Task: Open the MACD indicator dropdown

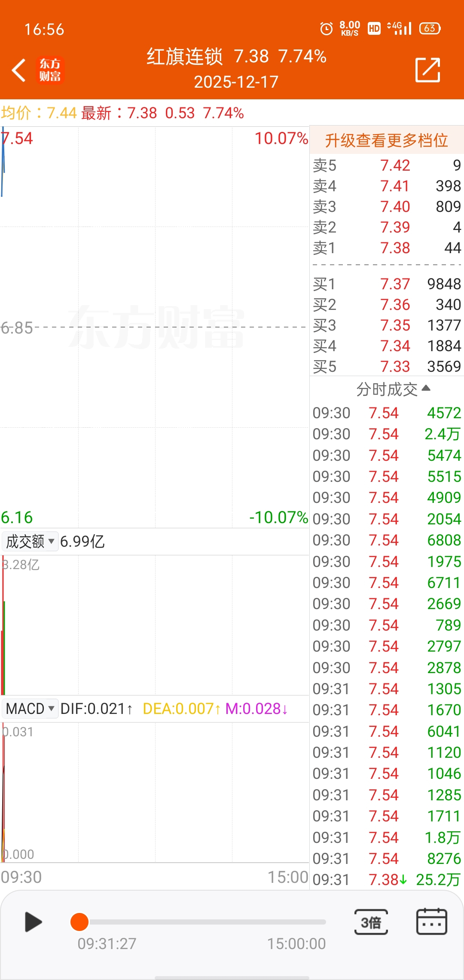Action: [x=30, y=709]
